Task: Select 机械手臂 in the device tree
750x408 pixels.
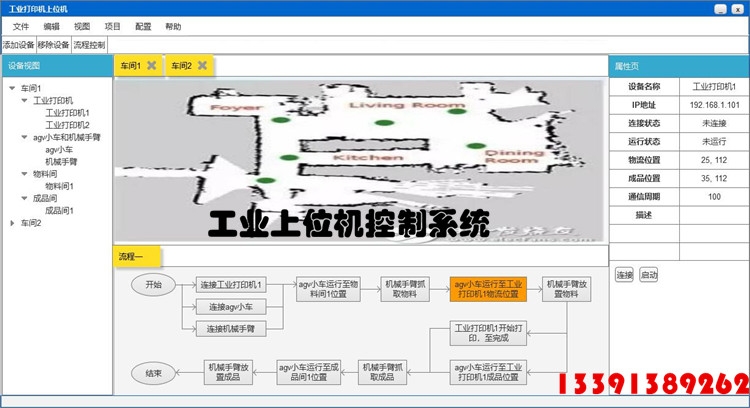Action: 61,161
